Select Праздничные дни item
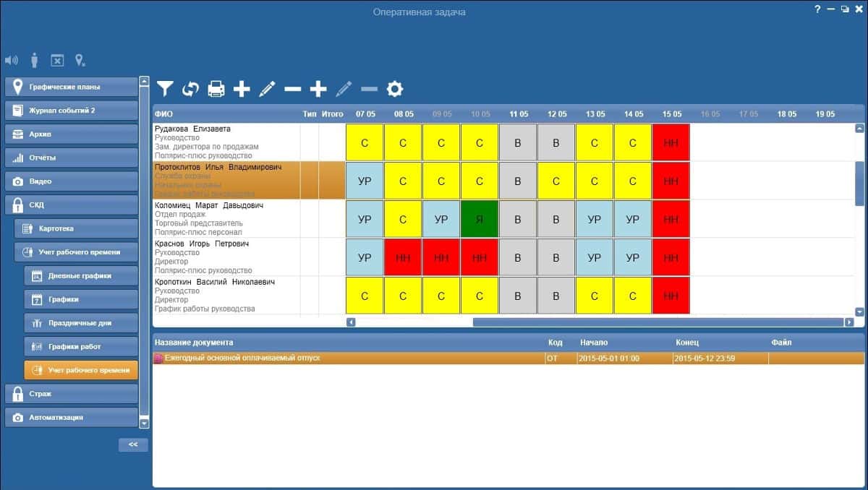 (x=80, y=323)
